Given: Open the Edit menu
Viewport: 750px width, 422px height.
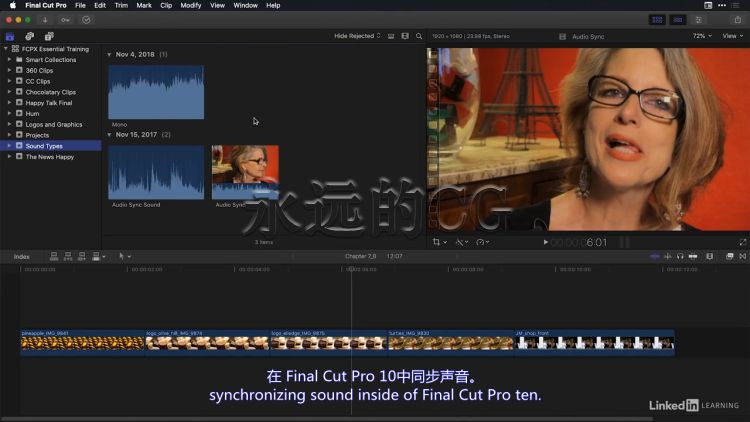Looking at the screenshot, I should (x=100, y=5).
